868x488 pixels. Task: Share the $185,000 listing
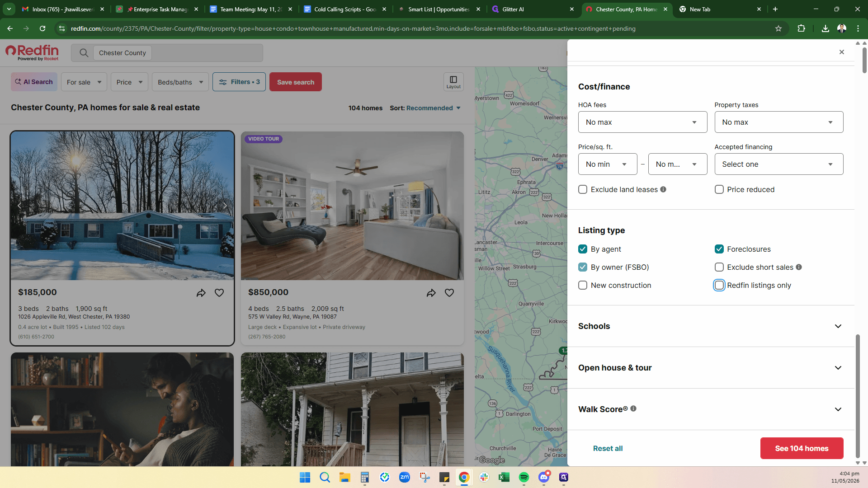(x=201, y=293)
